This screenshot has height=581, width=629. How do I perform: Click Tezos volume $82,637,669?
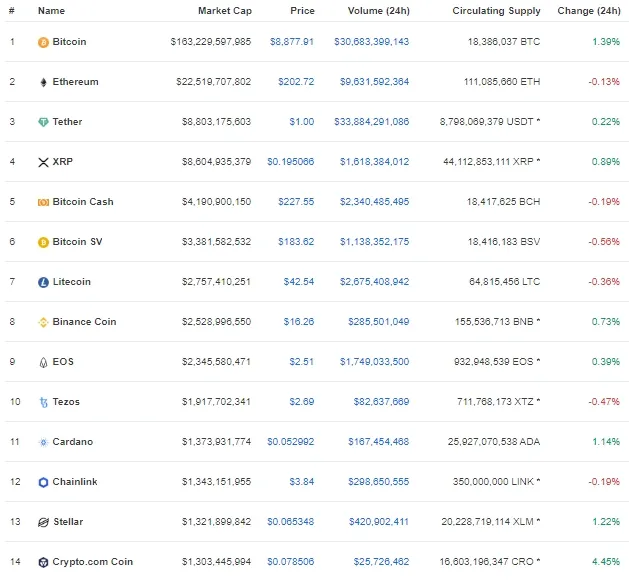(381, 402)
